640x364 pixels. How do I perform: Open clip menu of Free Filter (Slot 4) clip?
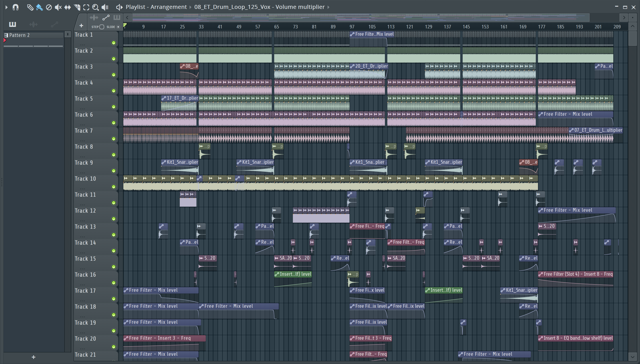pyautogui.click(x=541, y=274)
